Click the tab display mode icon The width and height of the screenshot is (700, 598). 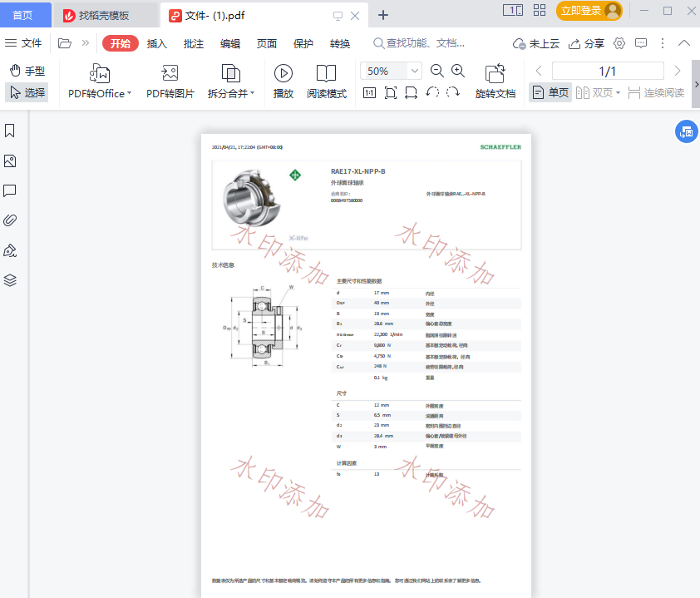[x=338, y=16]
